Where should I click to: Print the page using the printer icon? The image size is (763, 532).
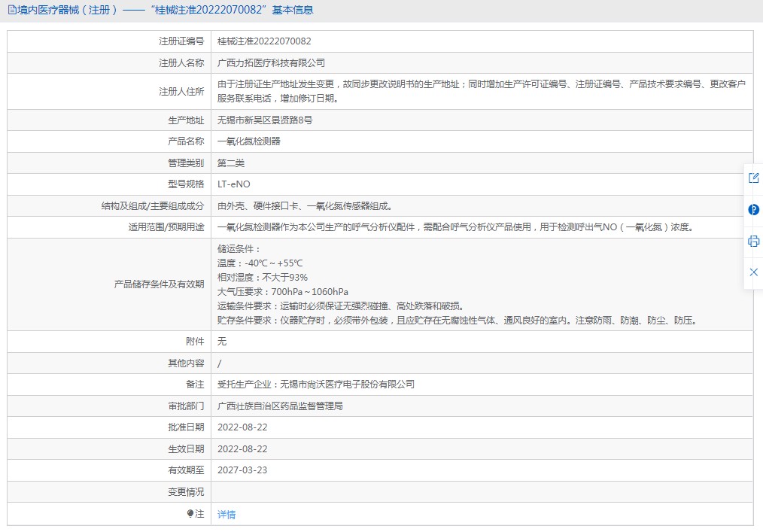[753, 241]
